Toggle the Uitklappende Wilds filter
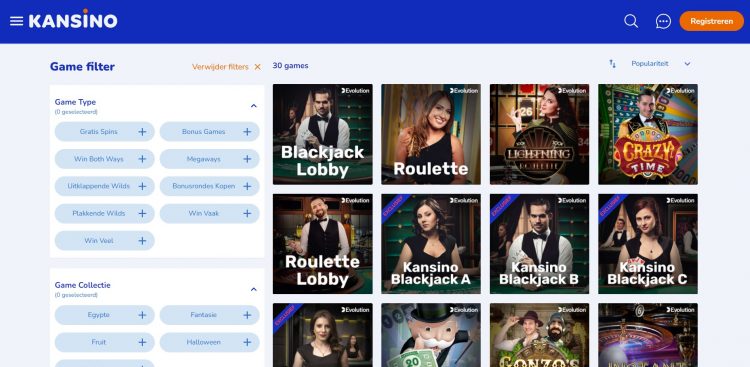 (105, 186)
